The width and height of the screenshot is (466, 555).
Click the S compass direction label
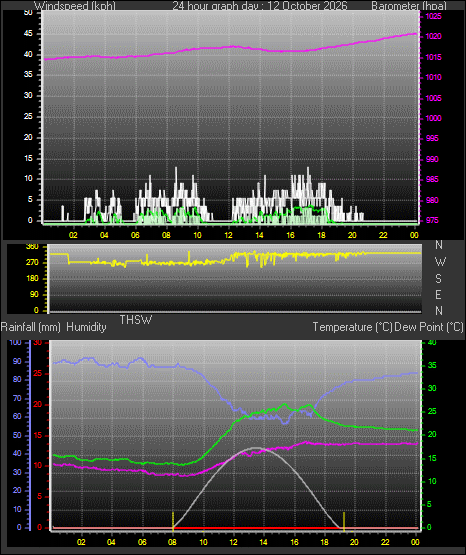click(x=438, y=279)
